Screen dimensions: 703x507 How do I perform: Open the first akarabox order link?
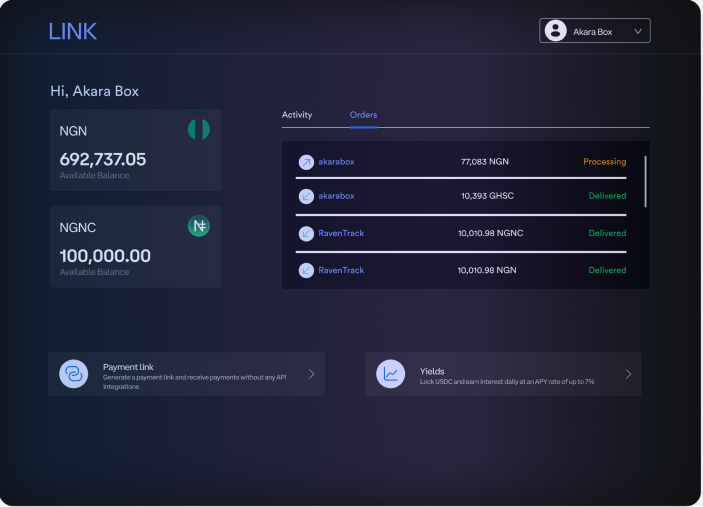(x=336, y=162)
